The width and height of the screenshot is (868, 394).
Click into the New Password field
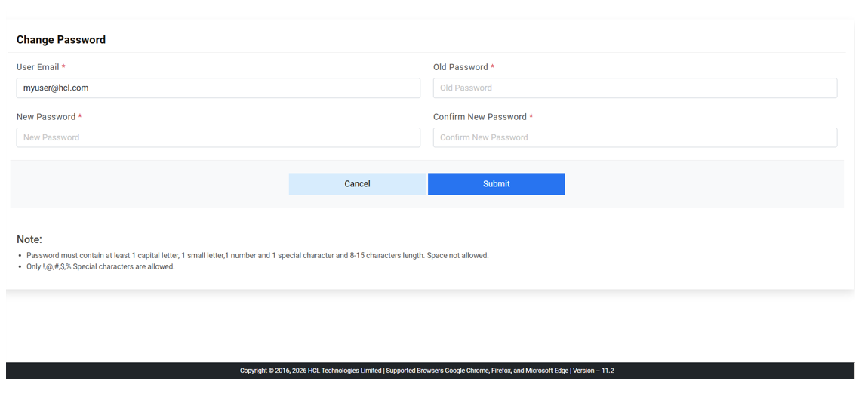(218, 137)
